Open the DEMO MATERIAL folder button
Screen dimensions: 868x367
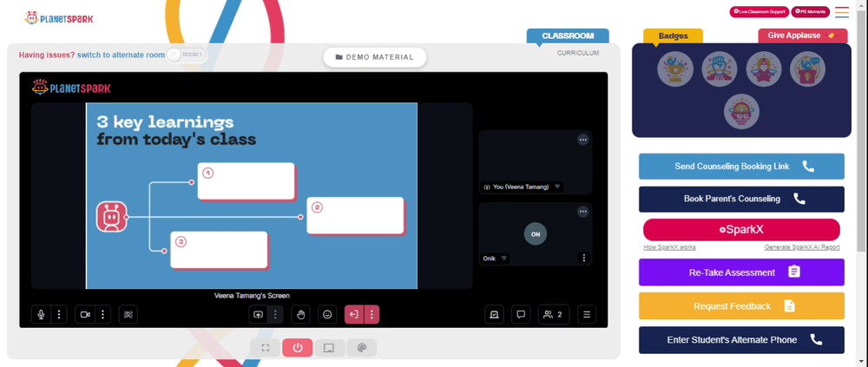pos(375,57)
